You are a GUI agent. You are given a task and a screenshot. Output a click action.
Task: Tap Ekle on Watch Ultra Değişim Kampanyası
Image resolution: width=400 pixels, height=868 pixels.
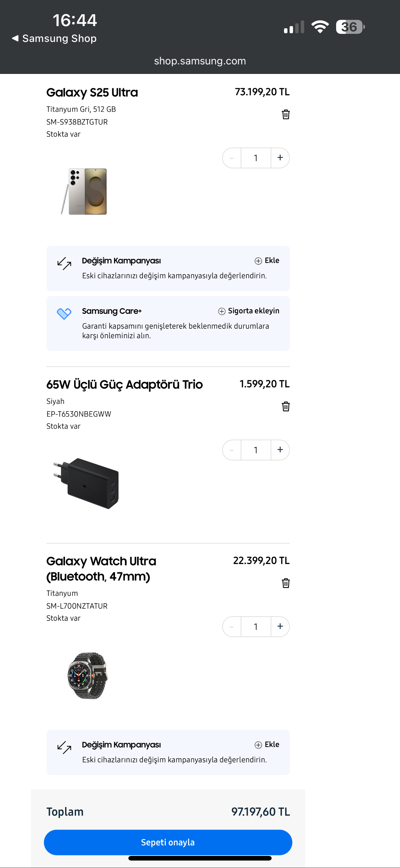(267, 744)
